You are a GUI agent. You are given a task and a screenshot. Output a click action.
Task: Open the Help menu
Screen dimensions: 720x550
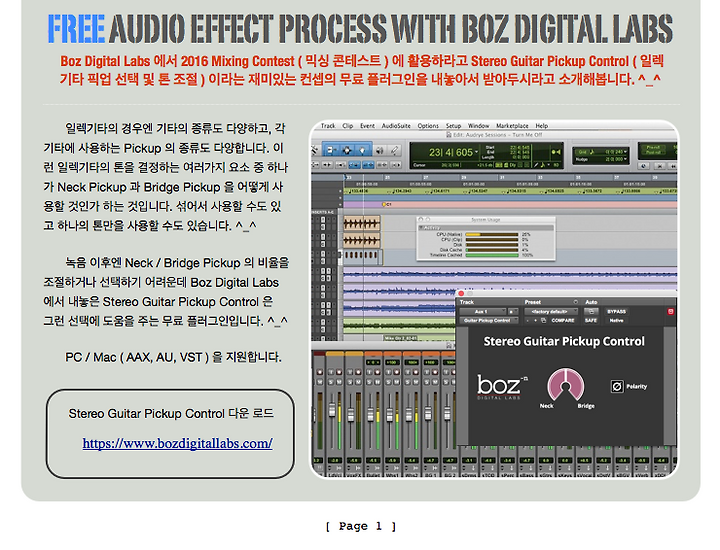coord(542,126)
